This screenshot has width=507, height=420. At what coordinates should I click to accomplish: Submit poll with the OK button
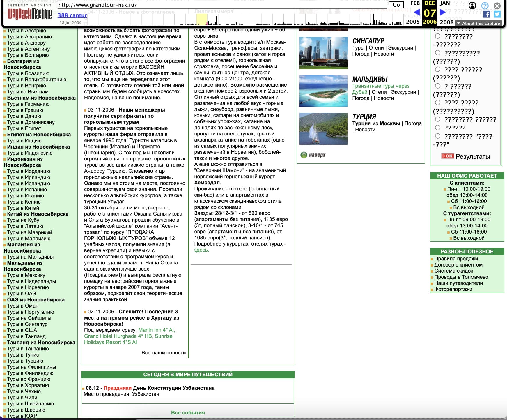[447, 156]
